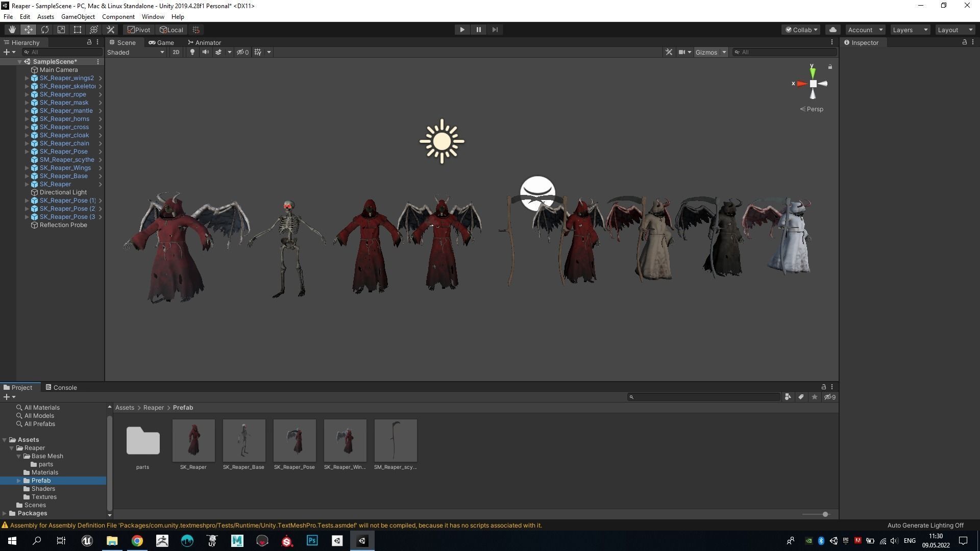Select the Hand tool
The height and width of the screenshot is (551, 980).
click(x=12, y=30)
